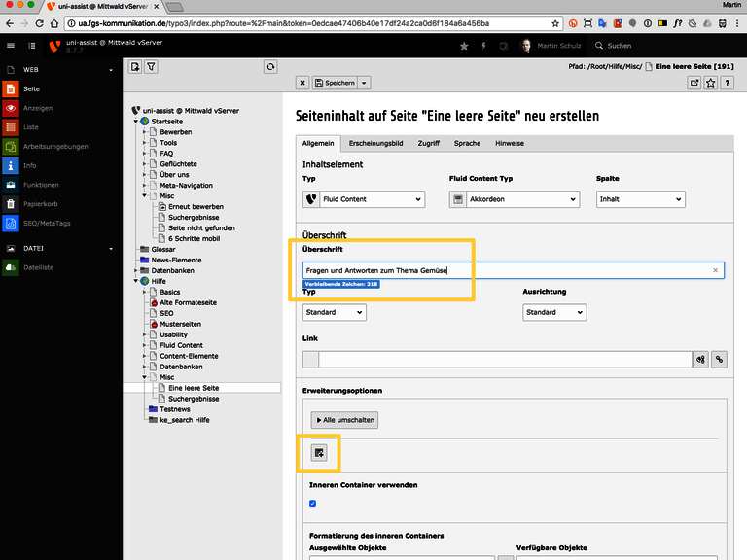Click the Alle umschalten button
The image size is (747, 560).
click(x=345, y=420)
